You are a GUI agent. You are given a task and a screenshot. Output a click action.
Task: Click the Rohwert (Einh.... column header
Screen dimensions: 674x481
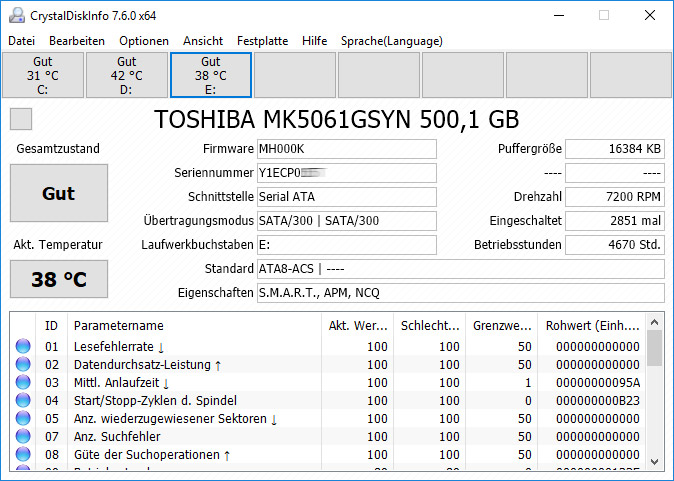[592, 325]
